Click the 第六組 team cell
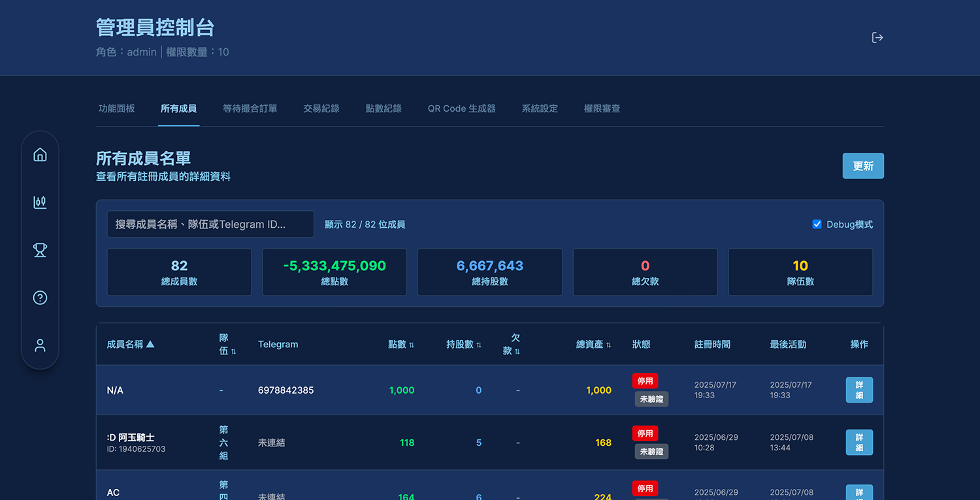This screenshot has width=980, height=500. [x=223, y=443]
